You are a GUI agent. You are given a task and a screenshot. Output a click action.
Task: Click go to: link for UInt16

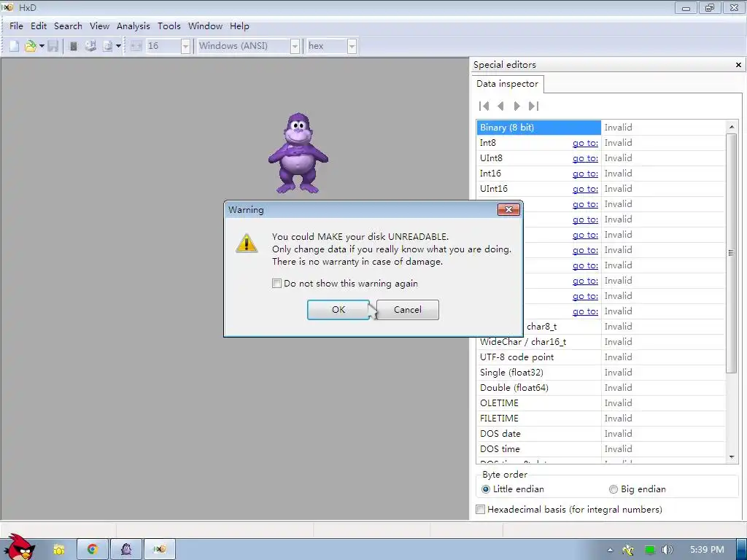click(x=585, y=189)
